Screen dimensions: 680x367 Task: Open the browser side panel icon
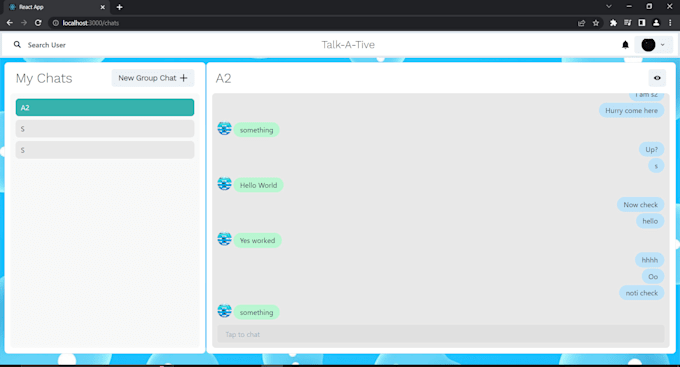click(642, 23)
